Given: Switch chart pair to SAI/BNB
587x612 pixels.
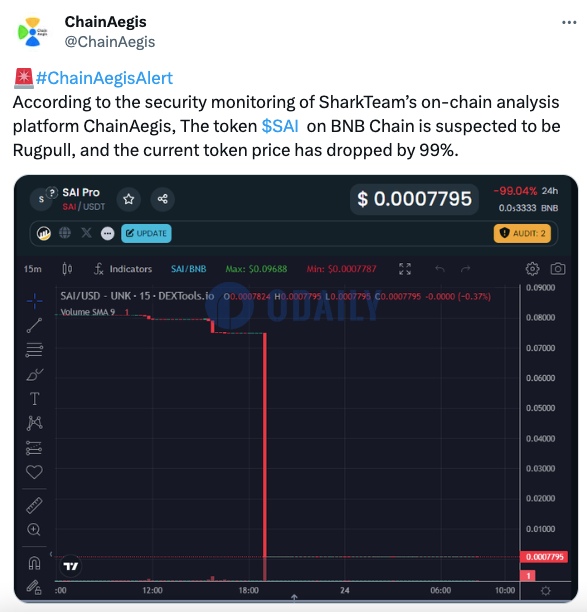Looking at the screenshot, I should pyautogui.click(x=189, y=269).
